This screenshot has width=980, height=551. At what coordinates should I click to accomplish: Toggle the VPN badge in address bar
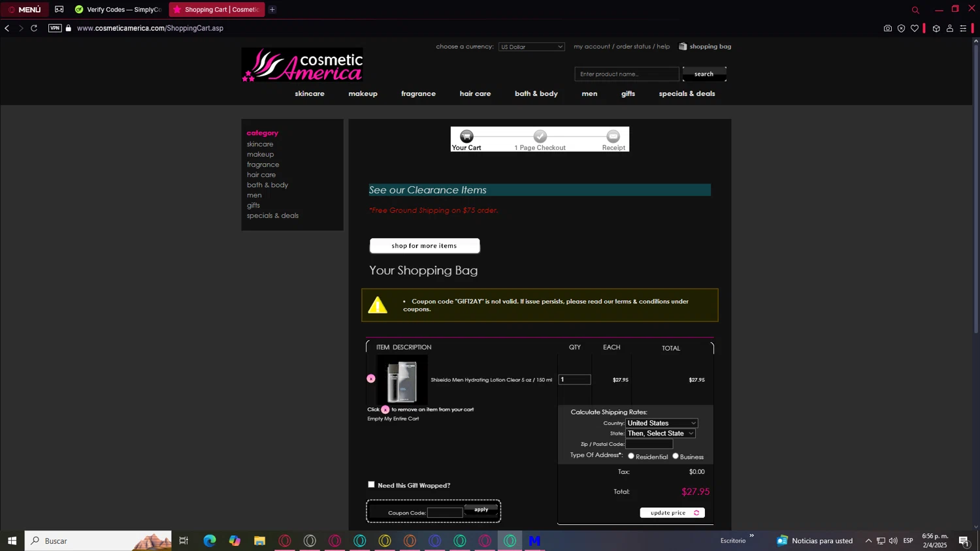(55, 28)
